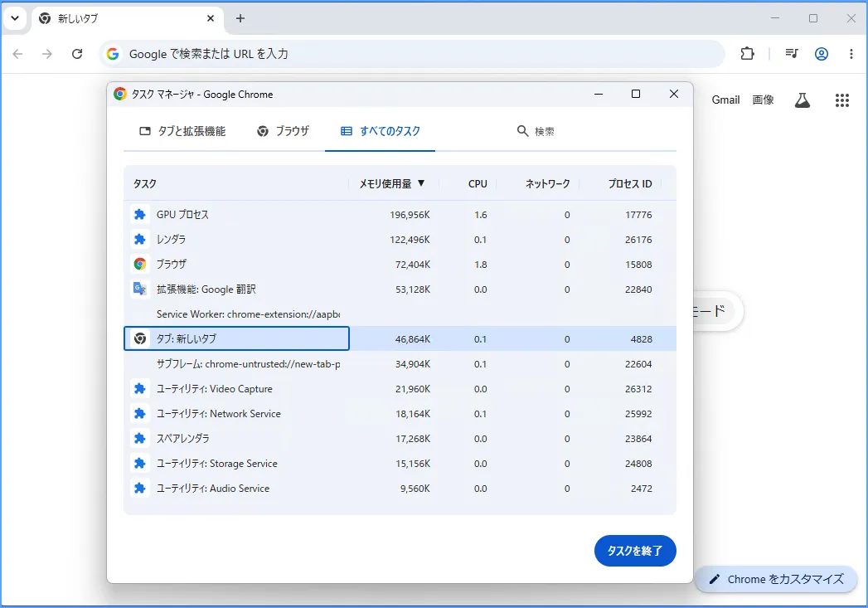Screen dimensions: 868x608
Task: Switch to タブと拡張機能 tab
Action: point(182,131)
